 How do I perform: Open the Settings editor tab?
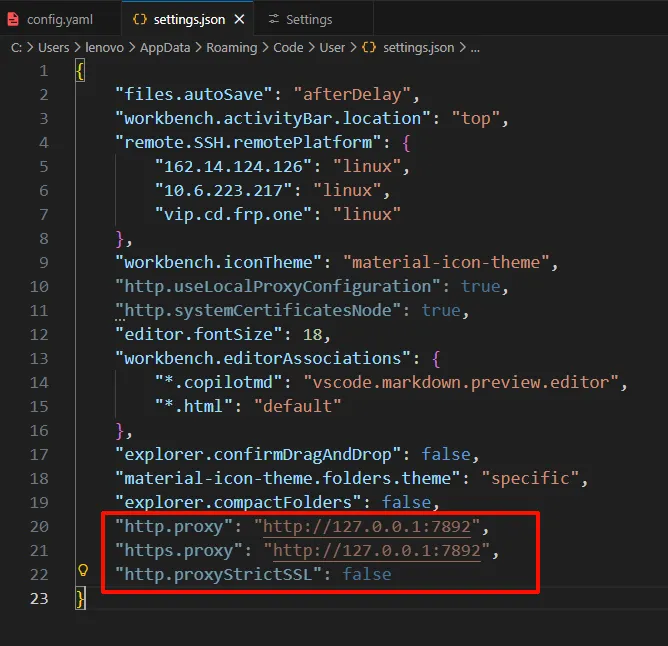click(309, 19)
